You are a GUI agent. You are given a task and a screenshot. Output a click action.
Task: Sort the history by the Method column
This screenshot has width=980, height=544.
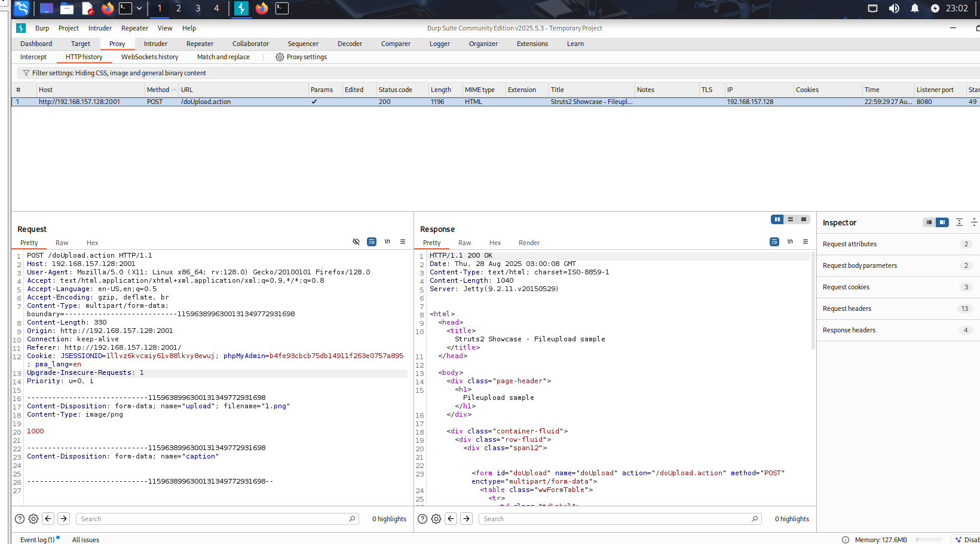tap(161, 90)
